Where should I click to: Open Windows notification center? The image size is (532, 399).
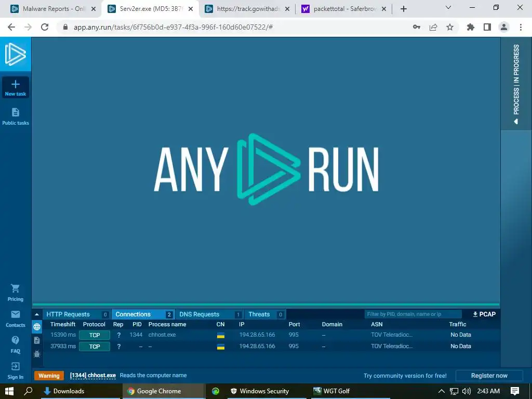click(x=515, y=391)
